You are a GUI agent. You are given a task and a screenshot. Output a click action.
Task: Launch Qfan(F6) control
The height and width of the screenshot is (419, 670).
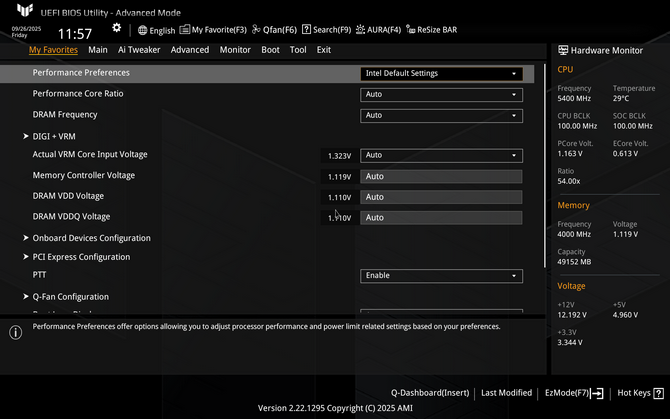point(274,29)
